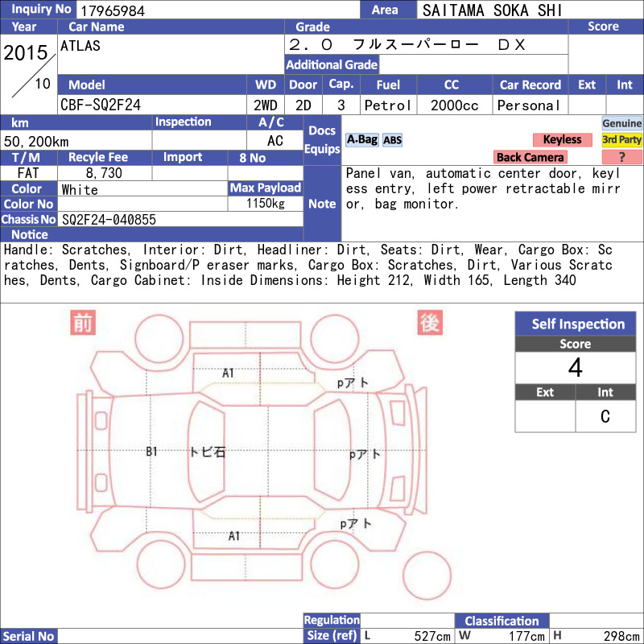The image size is (644, 644).
Task: Click the ABS equipment badge
Action: 392,140
